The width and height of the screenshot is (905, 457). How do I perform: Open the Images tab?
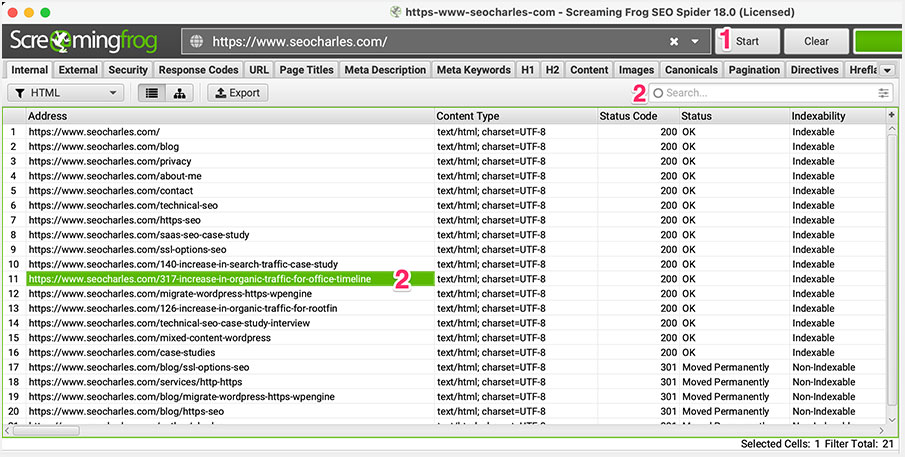636,70
